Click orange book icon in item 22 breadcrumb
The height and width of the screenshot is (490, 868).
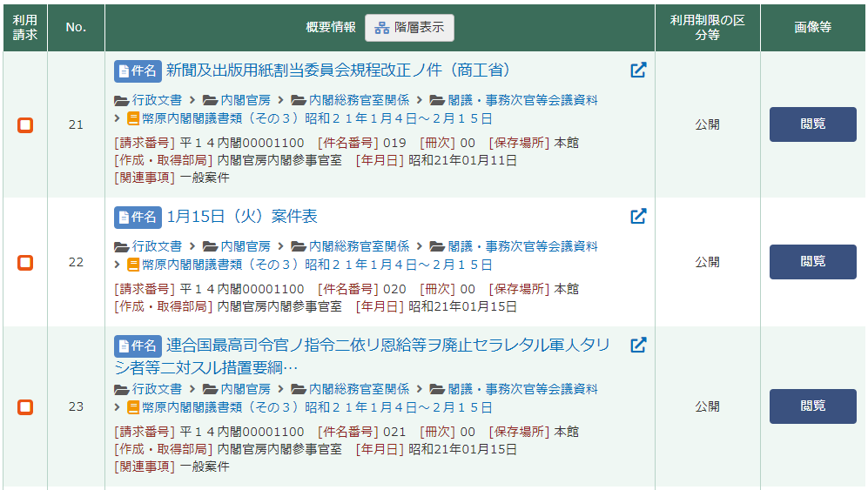(x=133, y=265)
